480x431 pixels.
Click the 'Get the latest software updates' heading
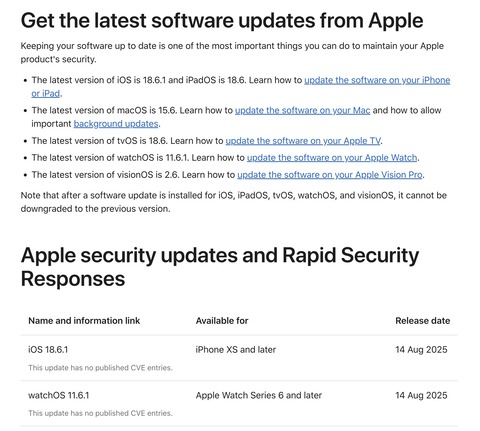222,20
